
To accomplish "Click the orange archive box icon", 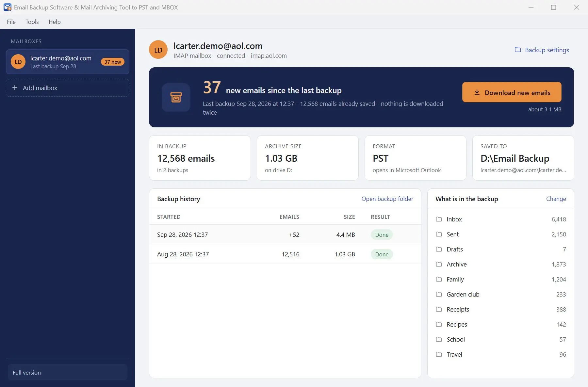I will click(x=176, y=97).
